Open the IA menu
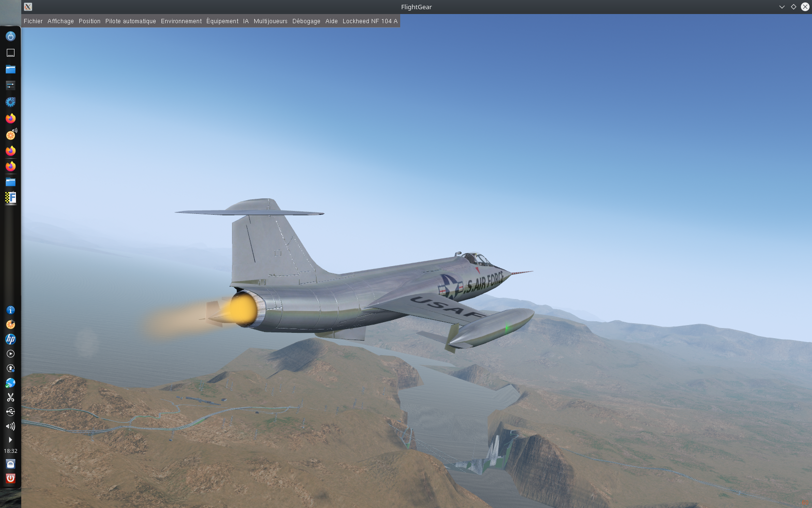The height and width of the screenshot is (508, 812). (x=246, y=21)
